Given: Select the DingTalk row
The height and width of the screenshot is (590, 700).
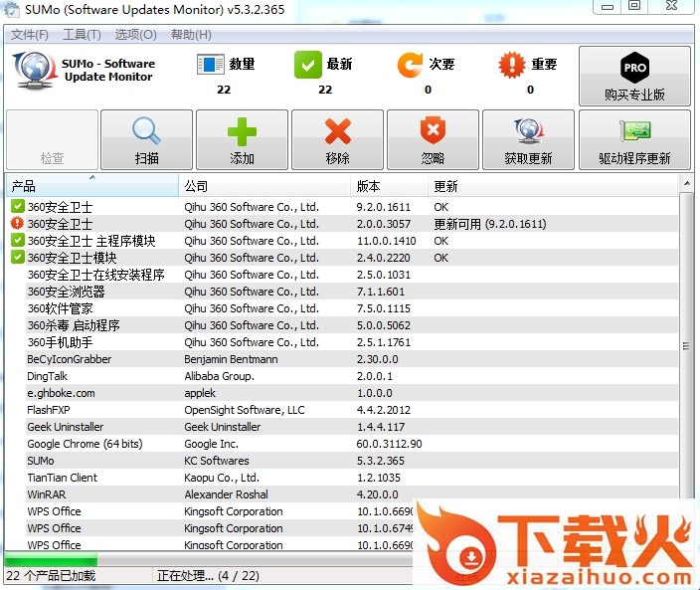Looking at the screenshot, I should (342, 376).
